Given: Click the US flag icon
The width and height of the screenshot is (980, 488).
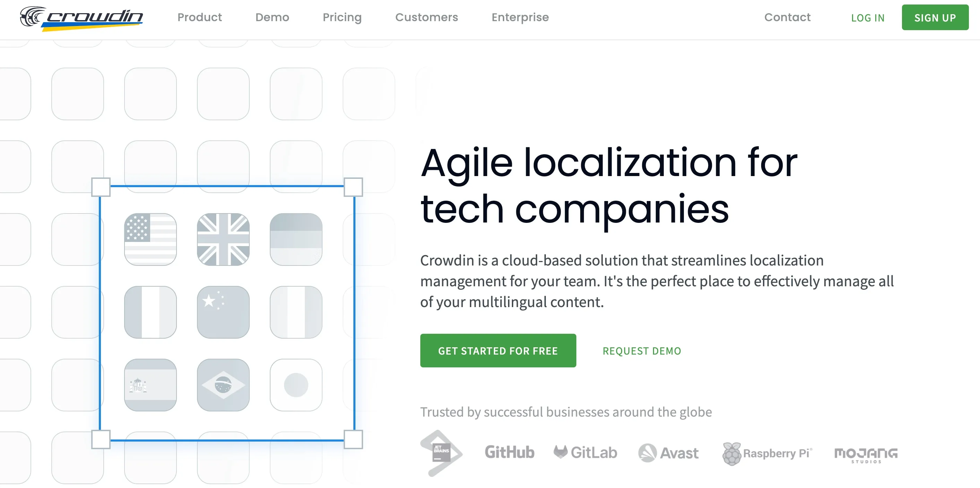Looking at the screenshot, I should click(150, 239).
